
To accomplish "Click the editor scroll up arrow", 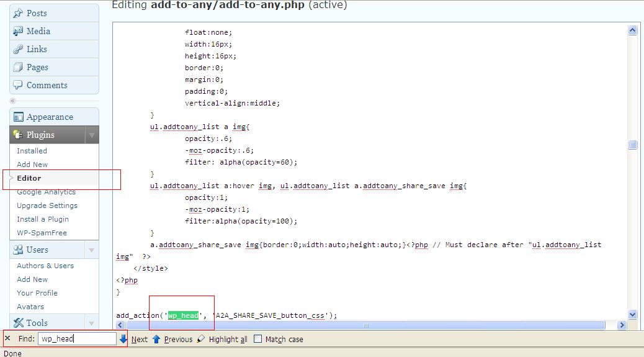I will click(x=632, y=30).
